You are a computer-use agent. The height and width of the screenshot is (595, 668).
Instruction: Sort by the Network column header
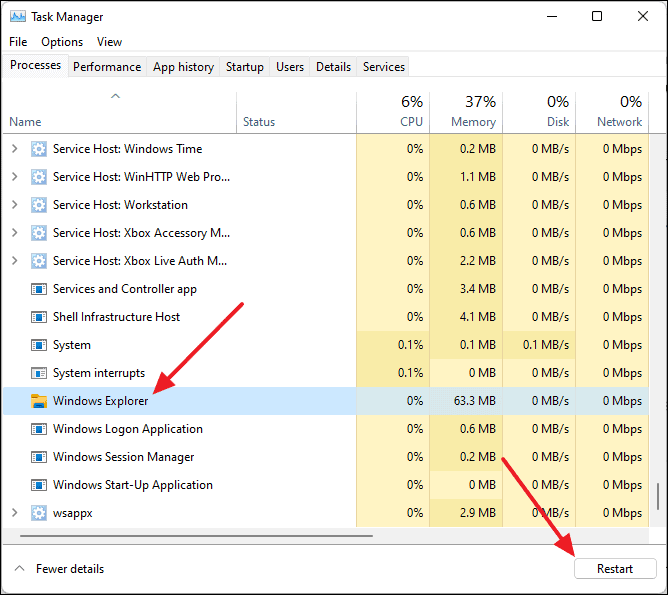click(x=612, y=112)
